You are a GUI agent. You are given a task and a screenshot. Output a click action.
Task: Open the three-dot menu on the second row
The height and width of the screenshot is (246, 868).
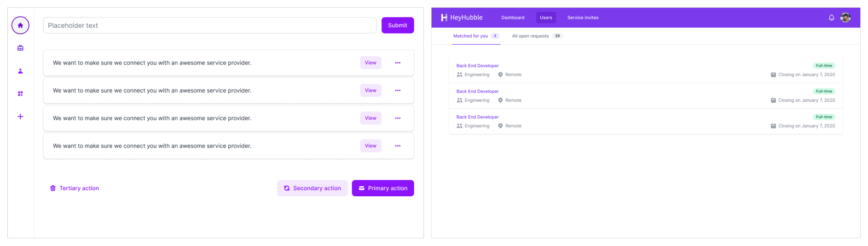[x=398, y=90]
